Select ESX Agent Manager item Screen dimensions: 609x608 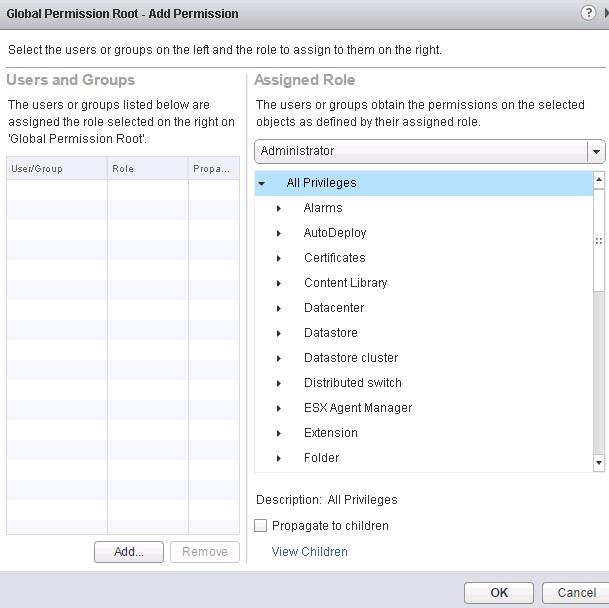pyautogui.click(x=358, y=408)
